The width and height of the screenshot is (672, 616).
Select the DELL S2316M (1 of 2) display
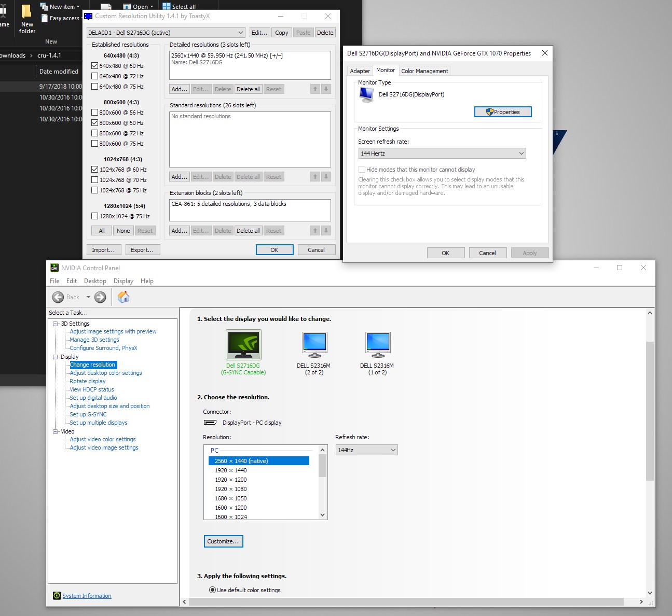click(377, 345)
